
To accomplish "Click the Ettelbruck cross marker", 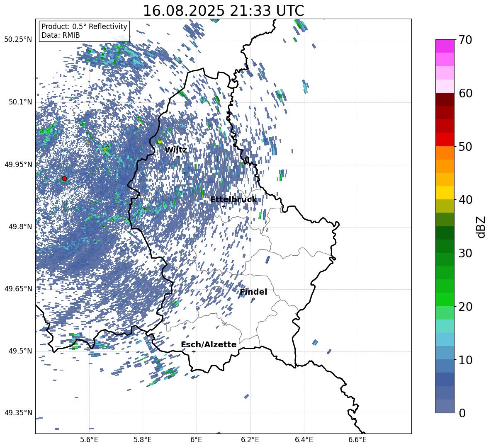I will coord(224,206).
